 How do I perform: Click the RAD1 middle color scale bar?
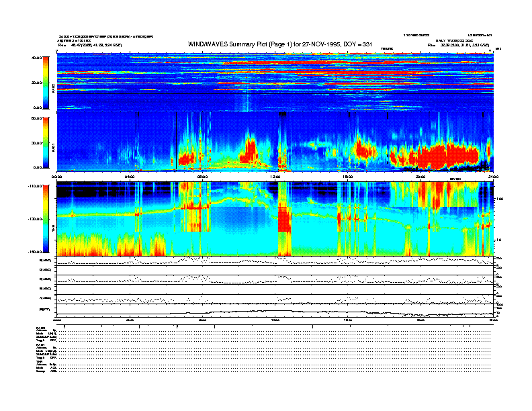tap(46, 143)
